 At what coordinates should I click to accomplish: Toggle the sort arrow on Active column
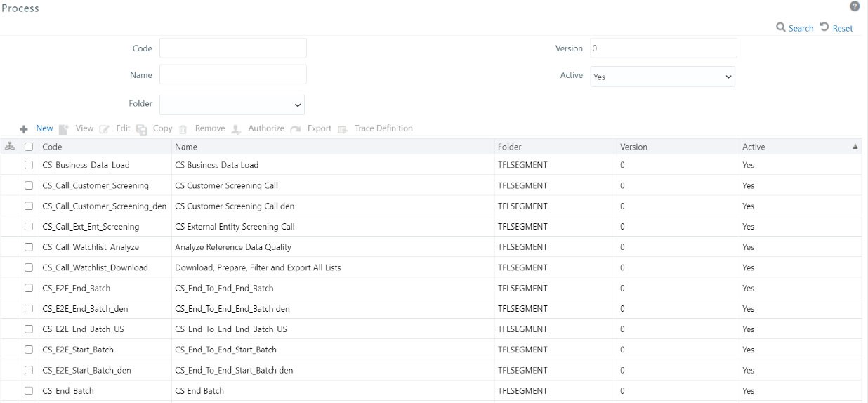855,147
